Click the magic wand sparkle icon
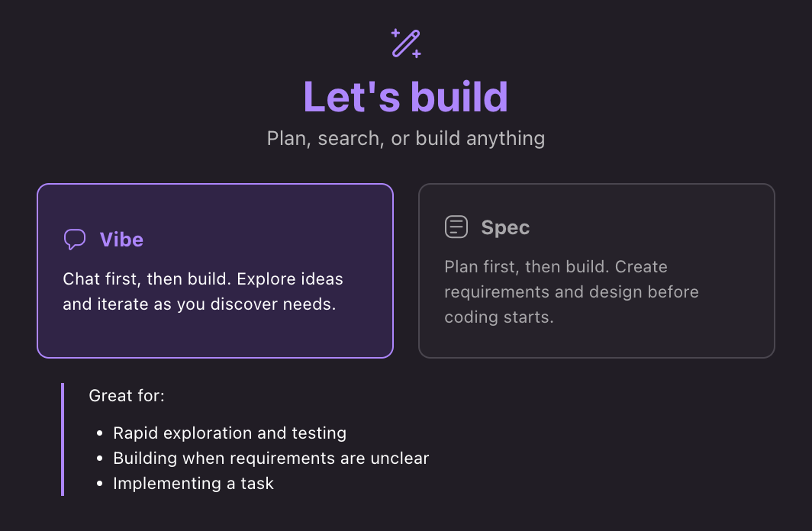 coord(406,43)
